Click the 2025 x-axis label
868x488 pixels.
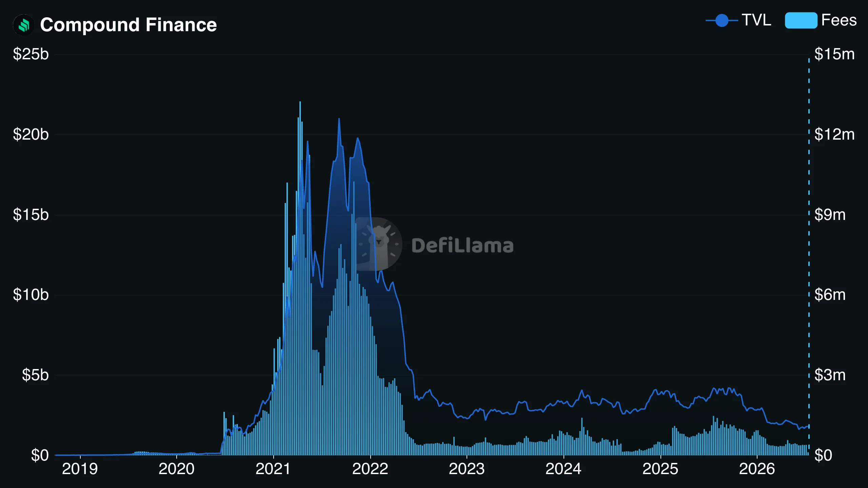[x=660, y=469]
